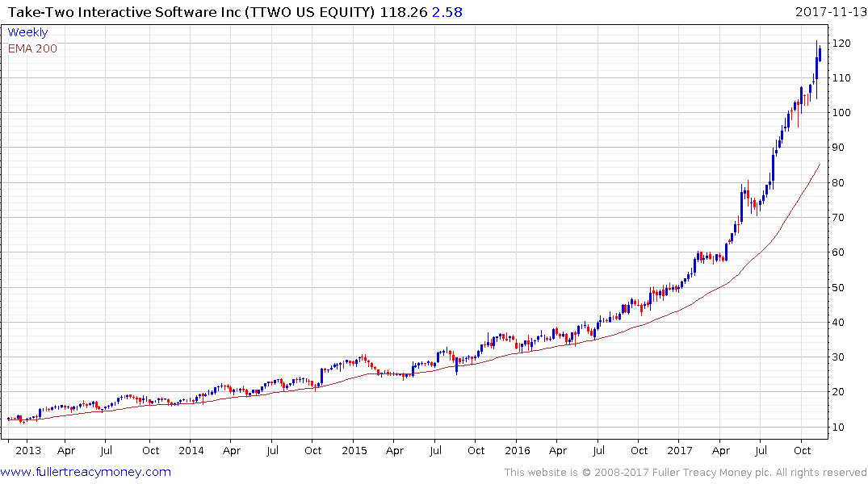Click the 10 price axis label

click(x=838, y=427)
